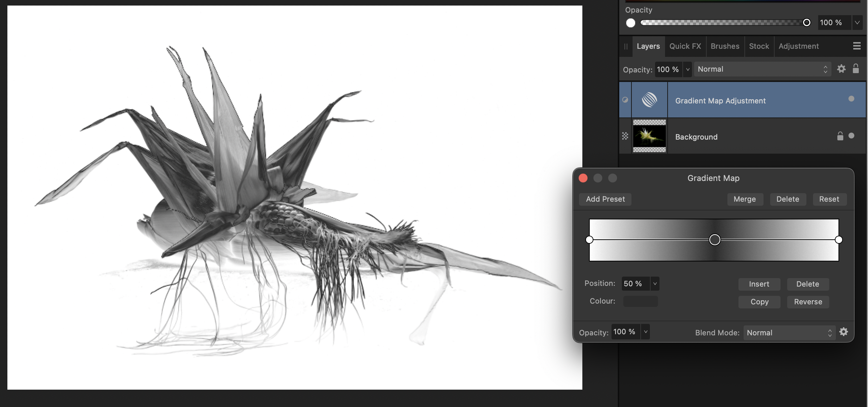Open Gradient Map Blend Mode dropdown

tap(789, 333)
